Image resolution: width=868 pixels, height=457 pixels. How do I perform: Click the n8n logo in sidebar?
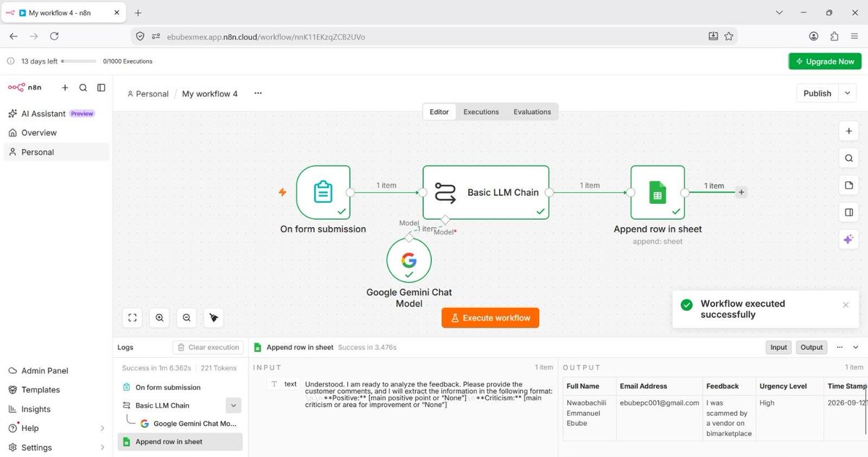pos(25,87)
